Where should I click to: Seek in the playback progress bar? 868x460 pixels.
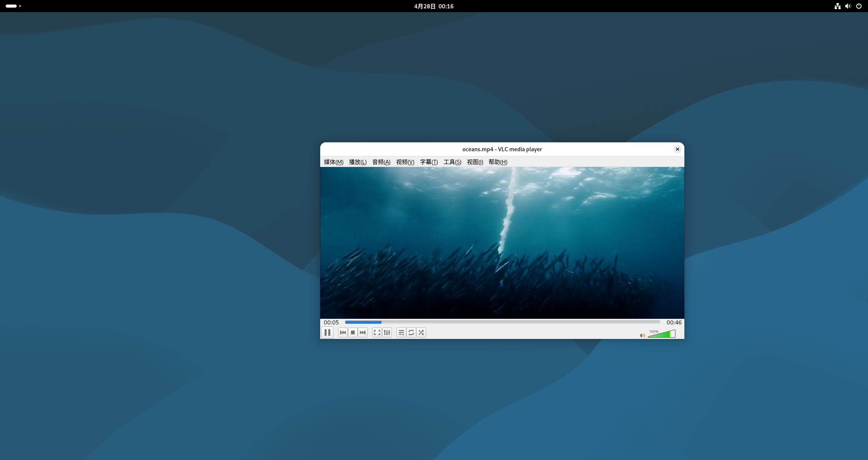pos(502,322)
